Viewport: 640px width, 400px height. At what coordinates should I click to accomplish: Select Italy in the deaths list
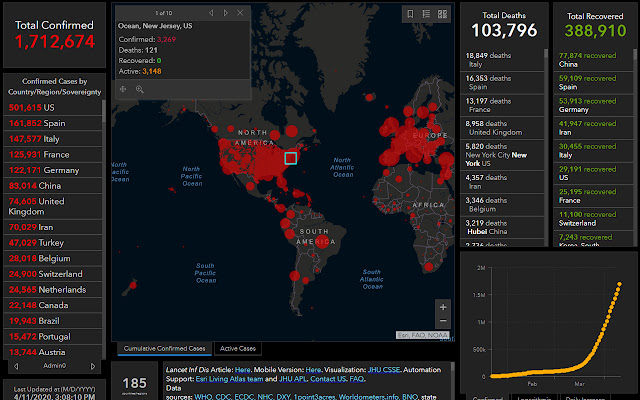pyautogui.click(x=490, y=61)
